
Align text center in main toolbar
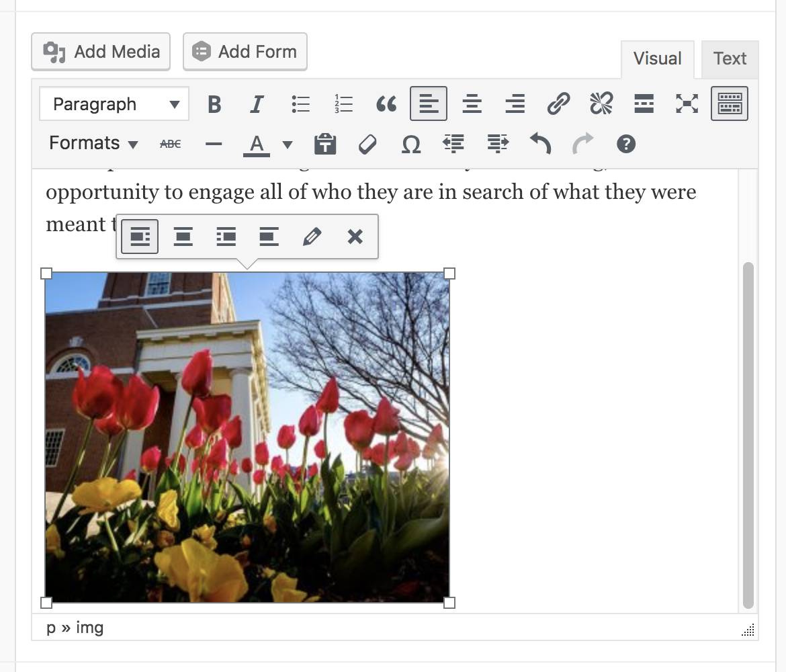pos(472,103)
